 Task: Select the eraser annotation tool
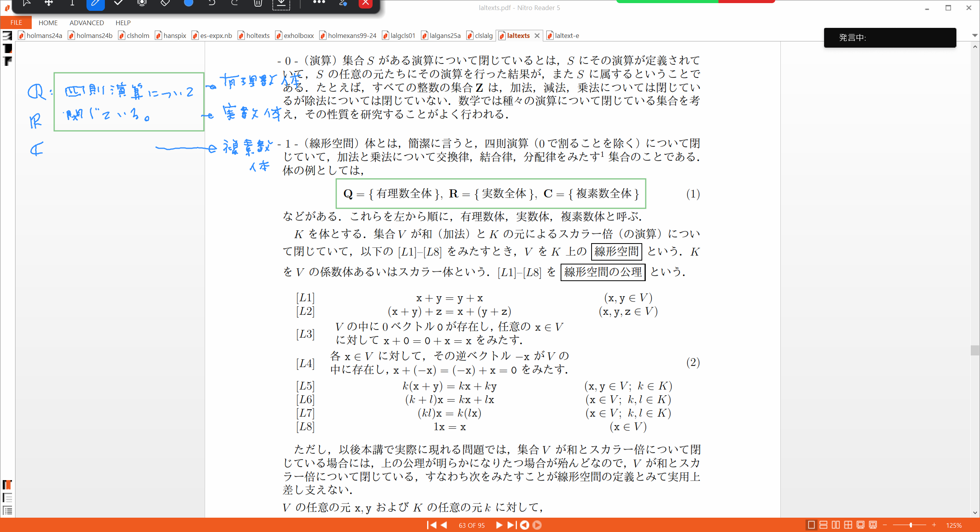point(165,3)
